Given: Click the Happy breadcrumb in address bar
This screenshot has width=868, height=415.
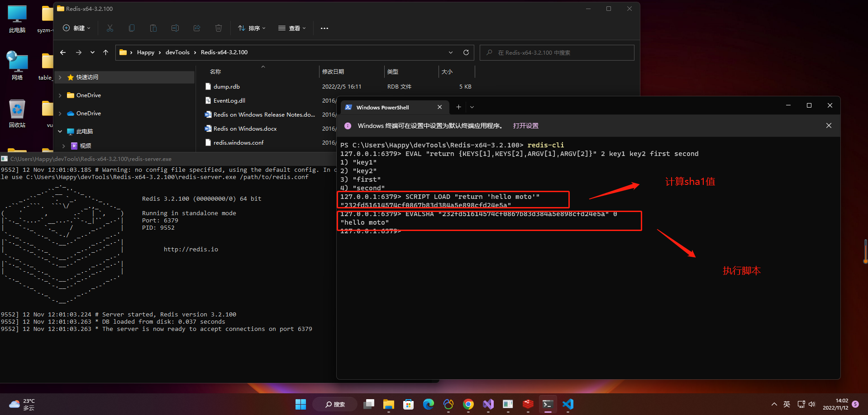Looking at the screenshot, I should [146, 52].
